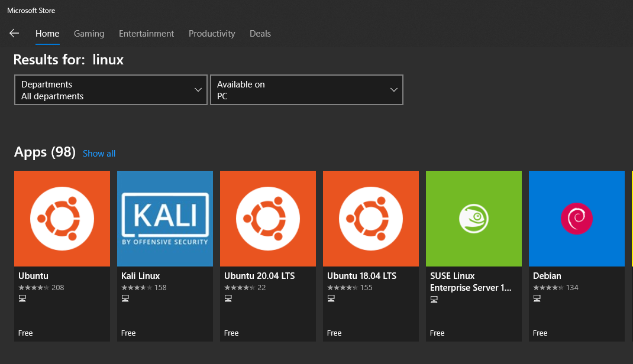
Task: Open the Kali Linux tile image
Action: 165,219
